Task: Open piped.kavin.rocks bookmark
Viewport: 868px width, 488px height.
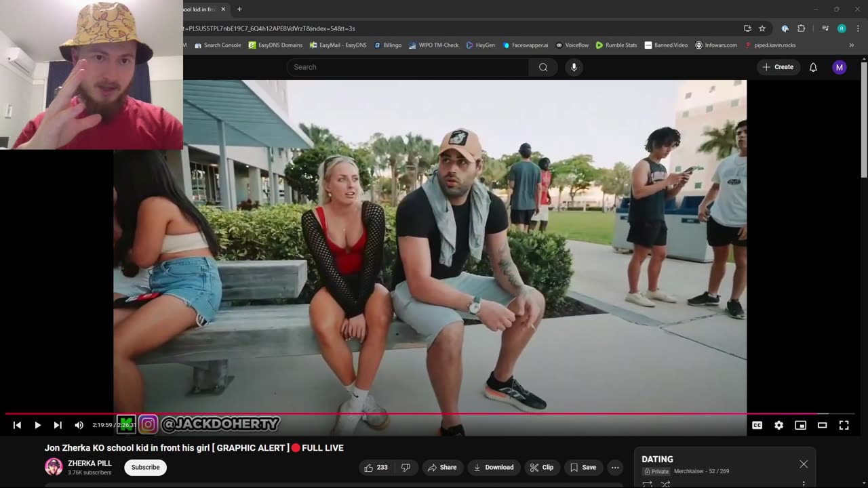Action: (770, 45)
